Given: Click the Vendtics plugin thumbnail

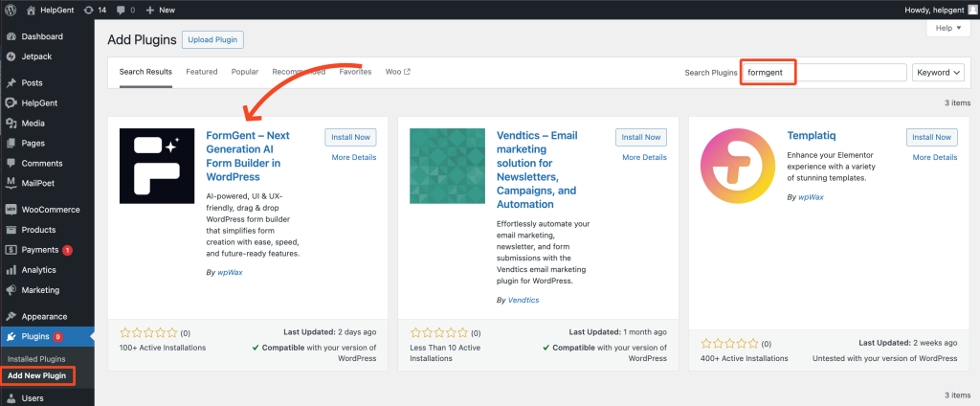Looking at the screenshot, I should pyautogui.click(x=448, y=166).
